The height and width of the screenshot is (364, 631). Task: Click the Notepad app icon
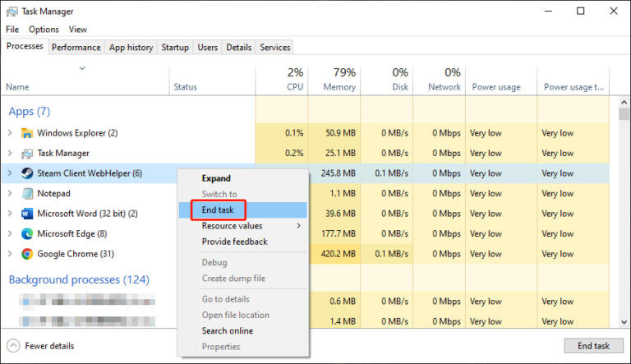(27, 194)
